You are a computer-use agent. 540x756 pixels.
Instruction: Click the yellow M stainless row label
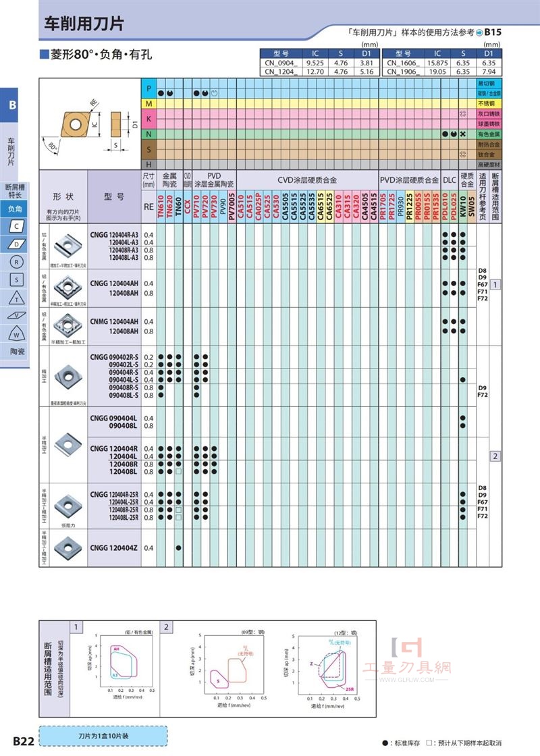pyautogui.click(x=148, y=104)
